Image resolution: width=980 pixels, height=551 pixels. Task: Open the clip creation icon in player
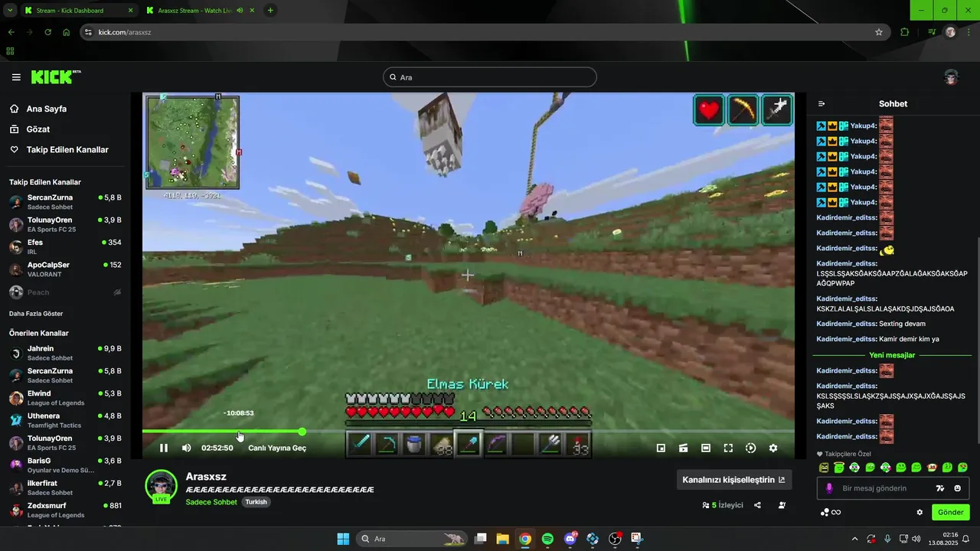683,448
